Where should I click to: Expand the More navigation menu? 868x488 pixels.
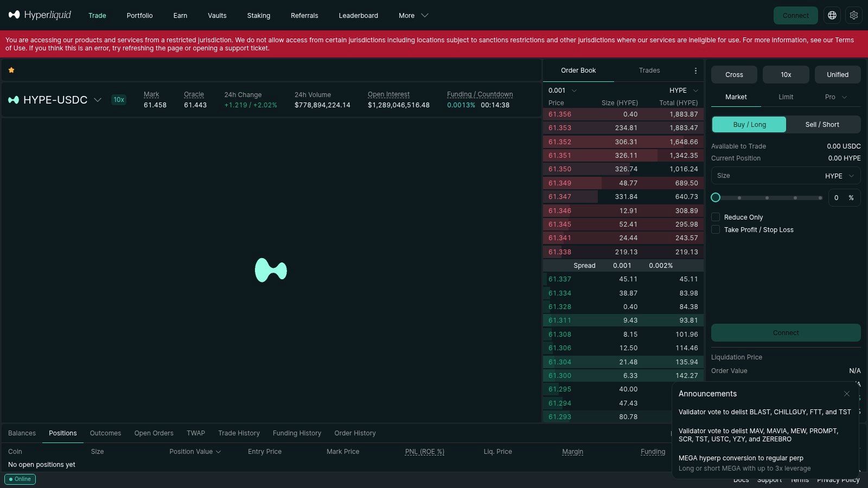click(413, 15)
